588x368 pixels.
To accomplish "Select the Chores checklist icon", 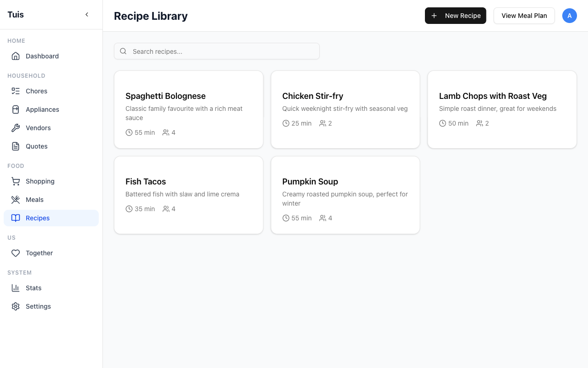I will tap(16, 91).
